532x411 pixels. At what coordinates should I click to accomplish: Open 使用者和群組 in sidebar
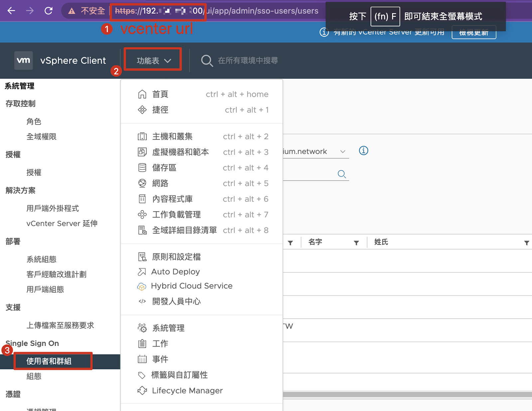49,361
